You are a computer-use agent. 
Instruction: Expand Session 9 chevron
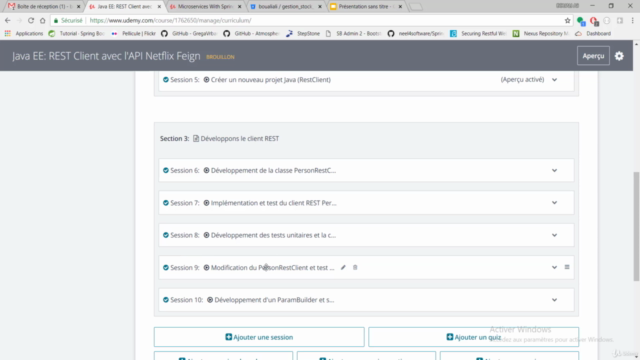[x=554, y=267]
